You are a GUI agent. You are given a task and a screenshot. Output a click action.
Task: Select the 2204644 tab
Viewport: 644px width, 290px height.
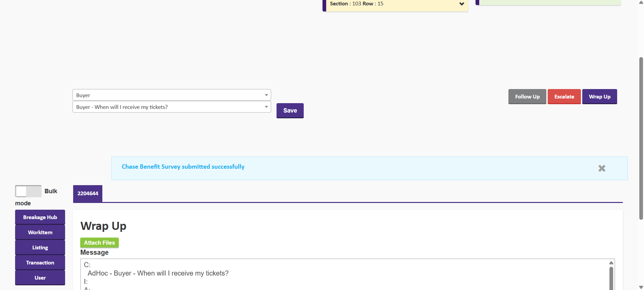[88, 194]
